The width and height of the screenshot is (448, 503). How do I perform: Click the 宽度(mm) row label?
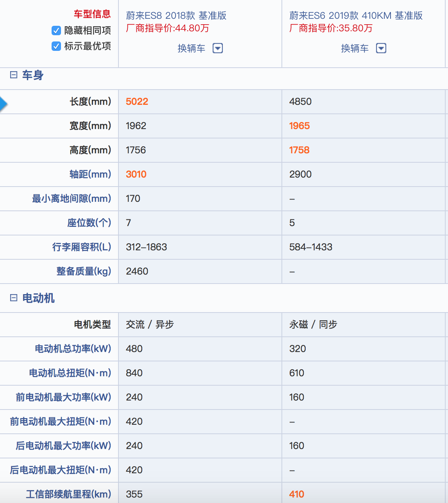(90, 126)
